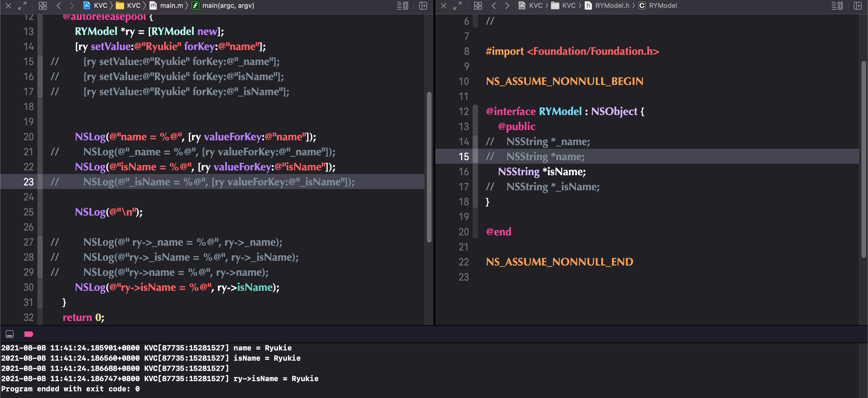Click 'NSLog(@"\n");' on line 25
868x398 pixels.
point(108,212)
